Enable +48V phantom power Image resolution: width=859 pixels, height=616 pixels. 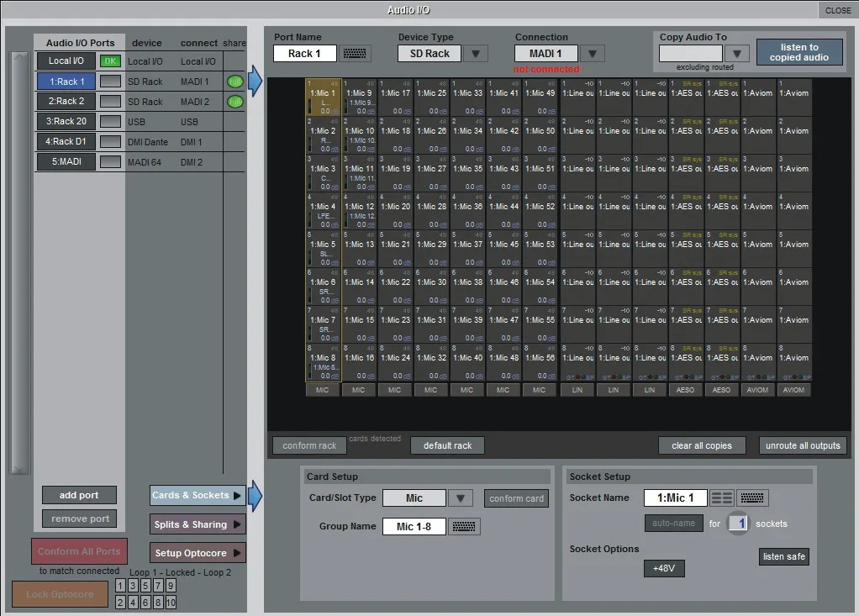664,568
